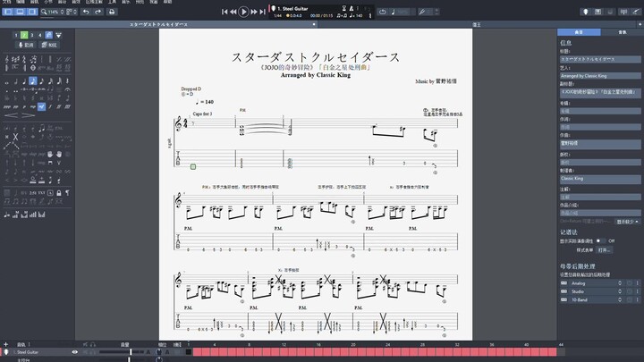
Task: Open the 10-Band preset selector arrows
Action: [x=620, y=300]
